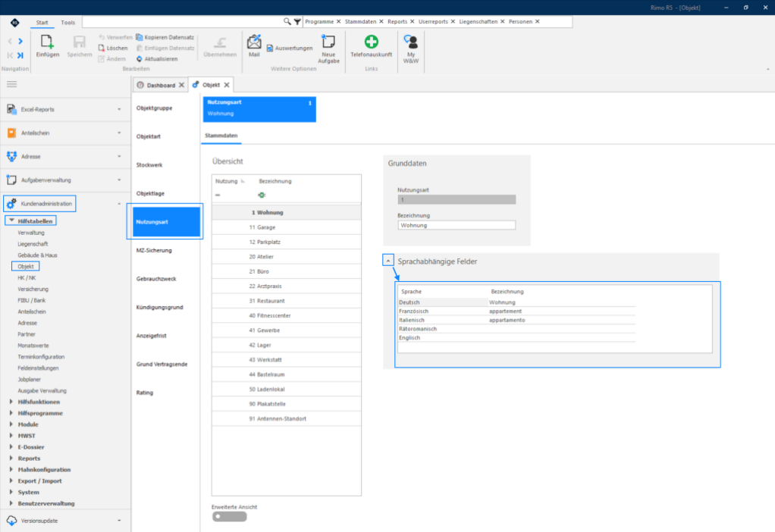775x532 pixels.
Task: Click the search magnifier icon
Action: (x=287, y=21)
